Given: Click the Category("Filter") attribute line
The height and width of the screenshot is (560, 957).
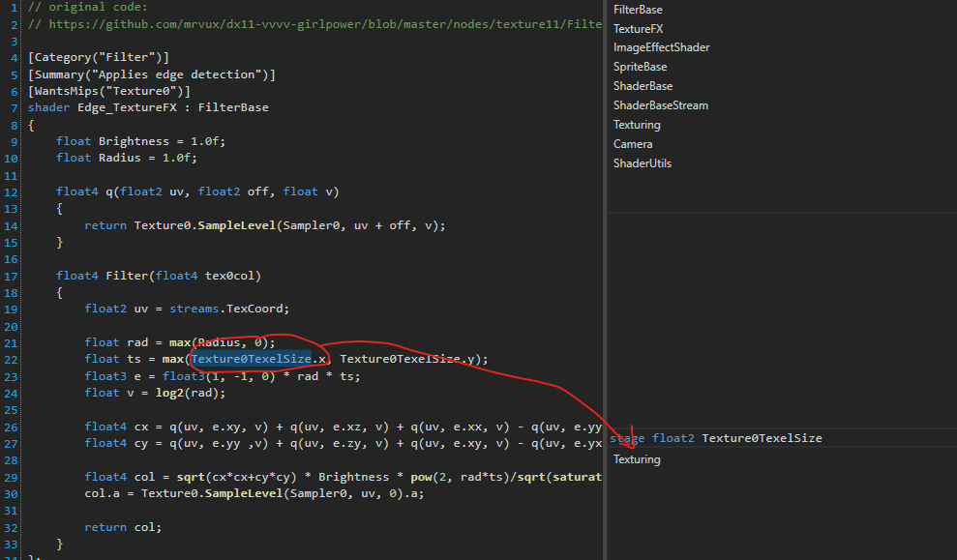Looking at the screenshot, I should click(x=99, y=57).
